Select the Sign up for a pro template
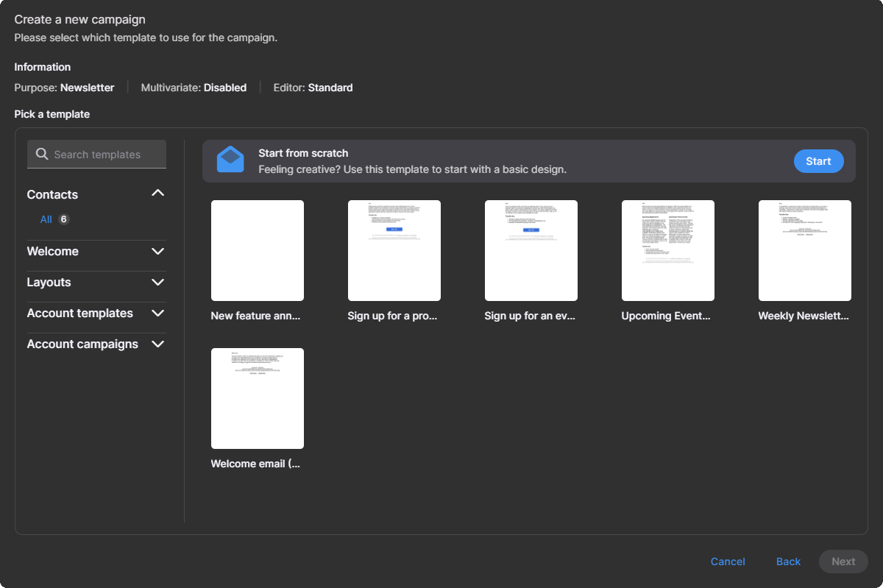This screenshot has width=883, height=588. [x=394, y=250]
